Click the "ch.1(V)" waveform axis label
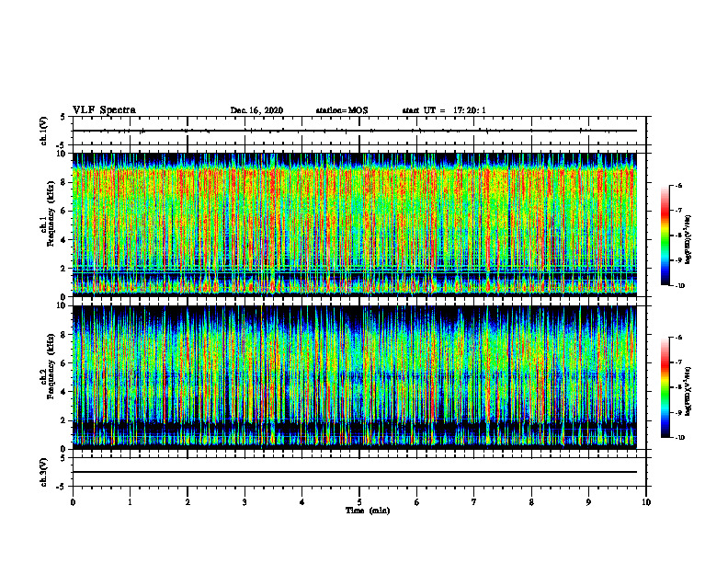 click(x=43, y=131)
